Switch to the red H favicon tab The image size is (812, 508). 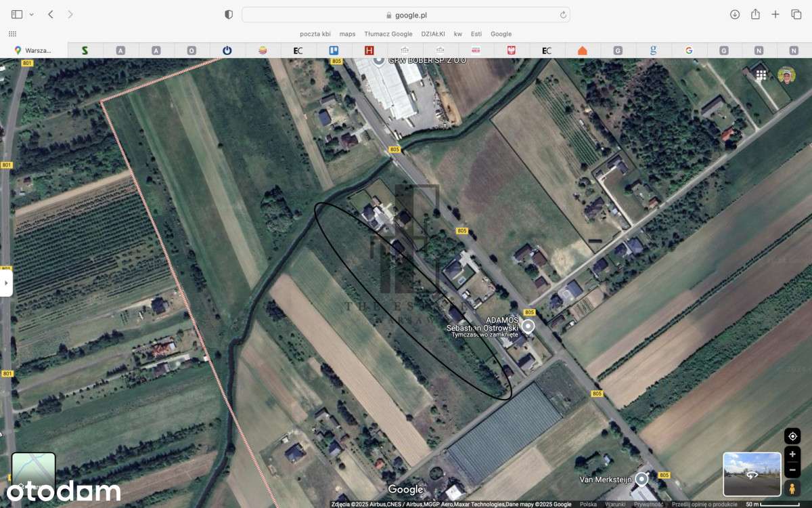pyautogui.click(x=369, y=50)
